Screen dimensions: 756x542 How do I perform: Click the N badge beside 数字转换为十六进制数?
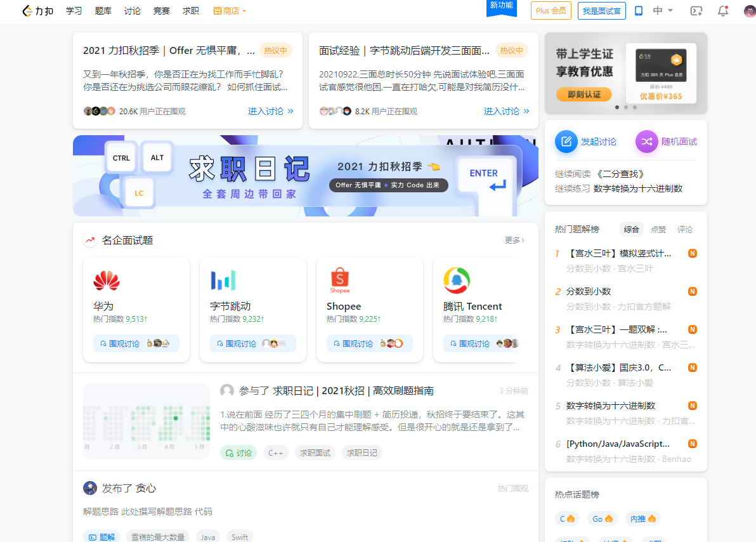693,406
